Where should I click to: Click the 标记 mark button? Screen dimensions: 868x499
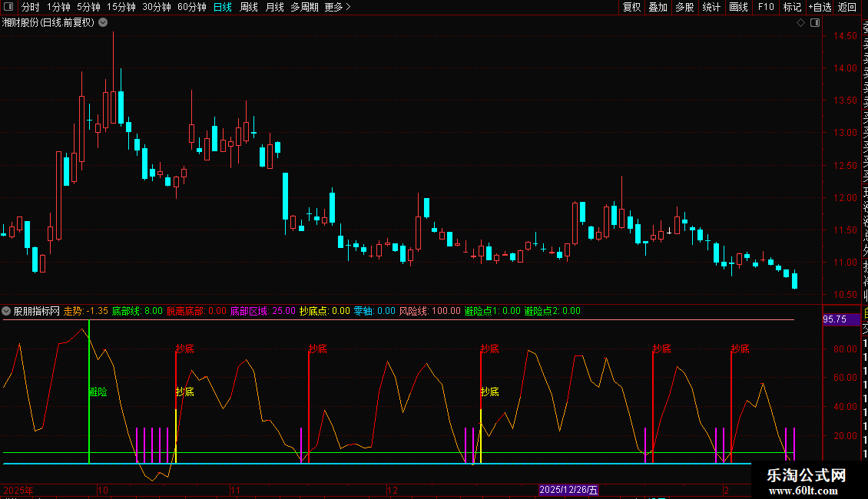pyautogui.click(x=792, y=7)
